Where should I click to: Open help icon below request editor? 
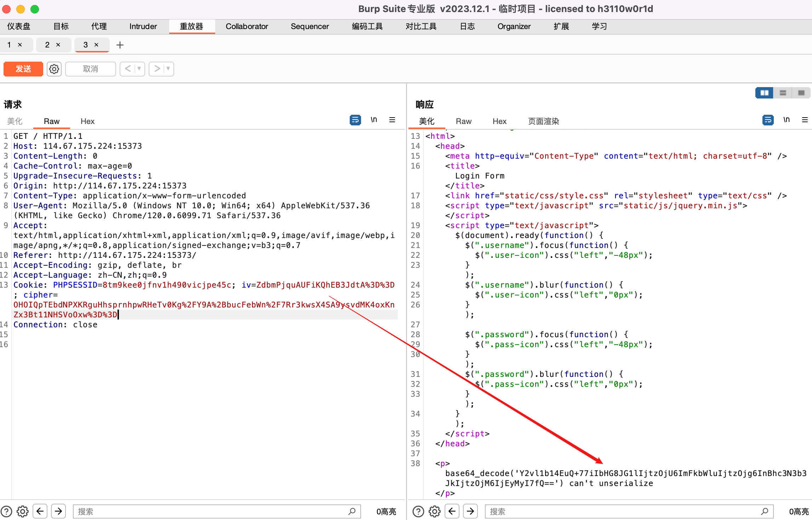pos(6,511)
